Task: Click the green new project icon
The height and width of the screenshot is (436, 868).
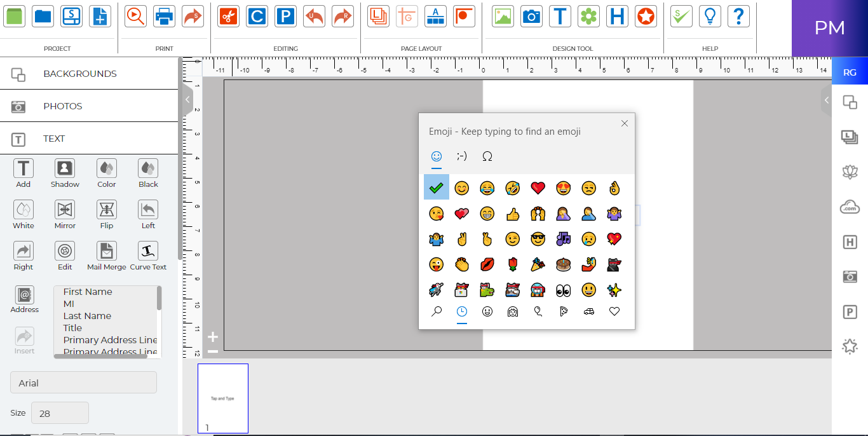Action: 14,16
